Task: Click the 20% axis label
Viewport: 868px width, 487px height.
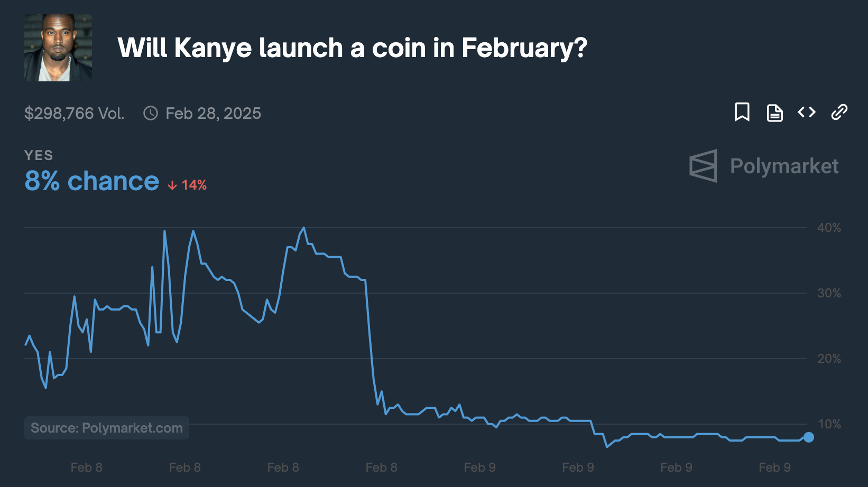Action: click(x=829, y=359)
